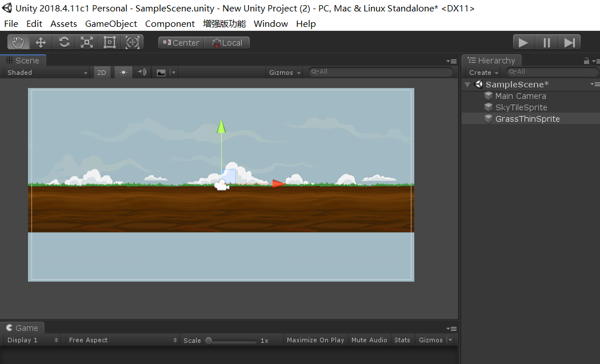This screenshot has height=364, width=600.
Task: Toggle scene audio in the Scene view
Action: (141, 72)
